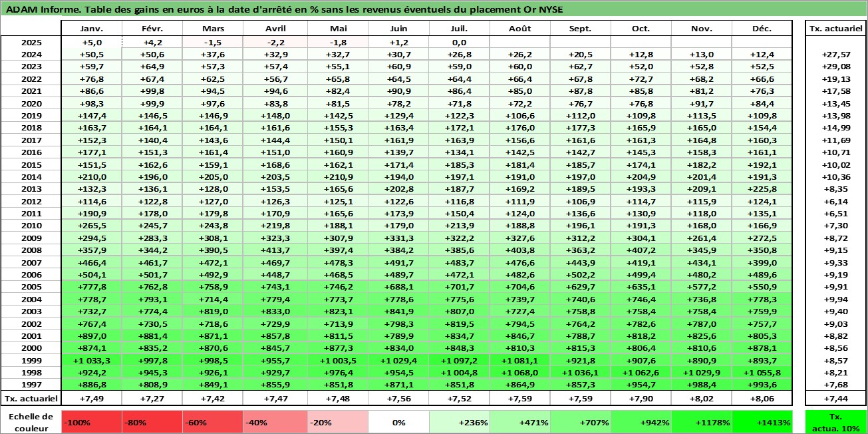Click the '+27,57' rate cell for 2024
The width and height of the screenshot is (868, 434).
(835, 55)
